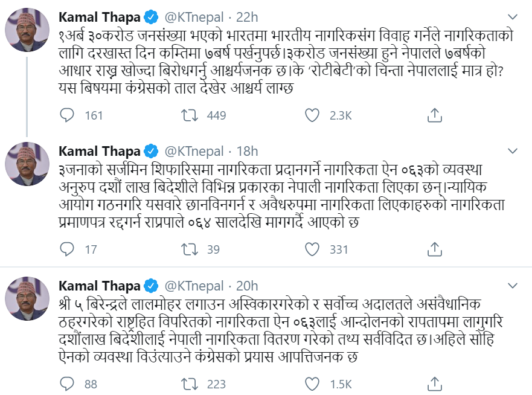
Task: Share the tweet posted 22h ago
Action: pyautogui.click(x=435, y=115)
